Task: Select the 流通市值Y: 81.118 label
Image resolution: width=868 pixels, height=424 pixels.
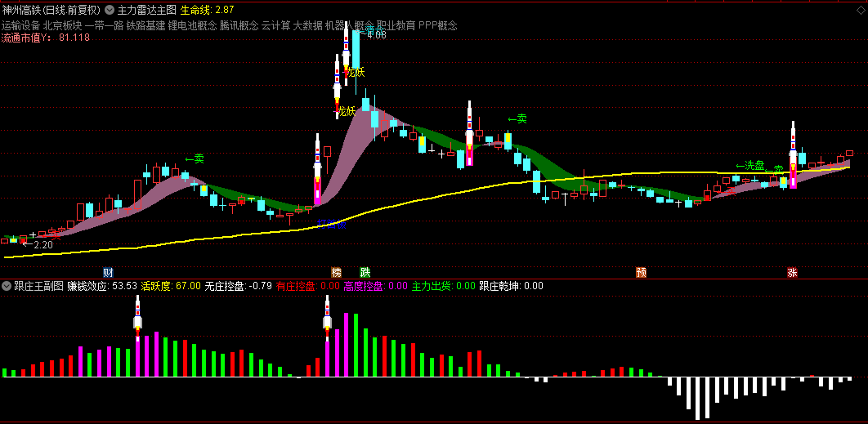Action: [x=46, y=38]
